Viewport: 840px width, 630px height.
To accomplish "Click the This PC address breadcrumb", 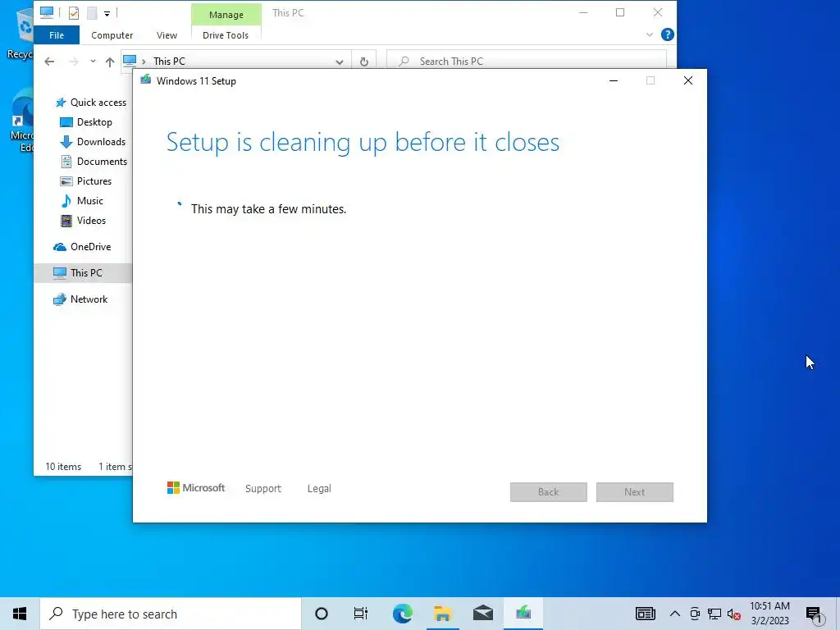I will tap(169, 62).
